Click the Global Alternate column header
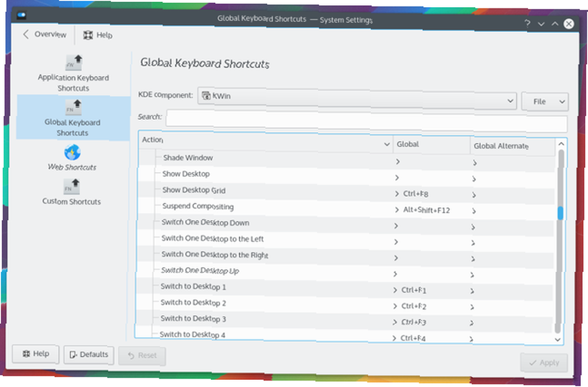The height and width of the screenshot is (387, 588). tap(513, 146)
